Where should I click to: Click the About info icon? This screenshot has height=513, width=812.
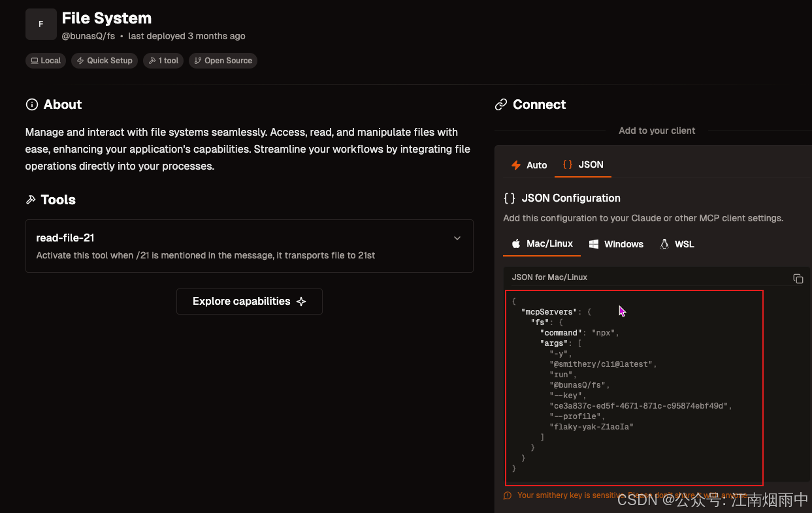pos(31,104)
